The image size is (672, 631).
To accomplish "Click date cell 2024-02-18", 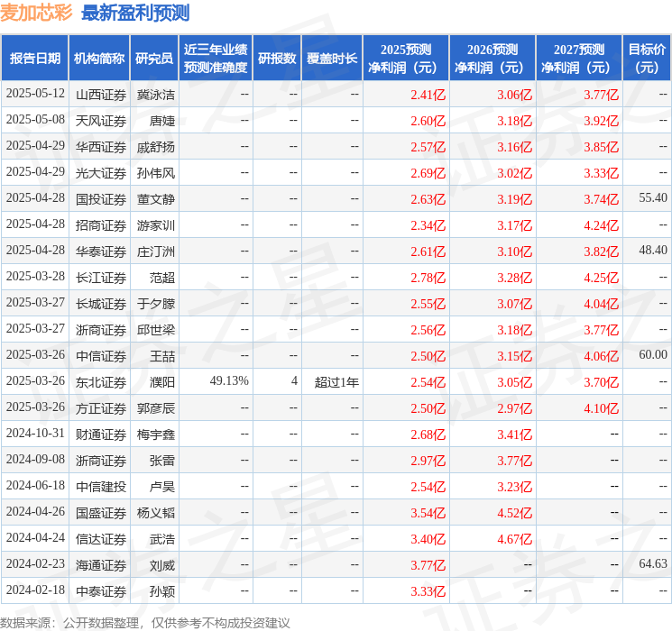I will click(x=35, y=590).
